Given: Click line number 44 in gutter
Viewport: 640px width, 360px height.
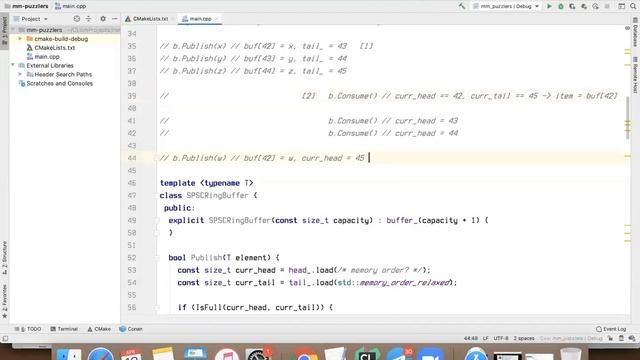Looking at the screenshot, I should pos(132,158).
